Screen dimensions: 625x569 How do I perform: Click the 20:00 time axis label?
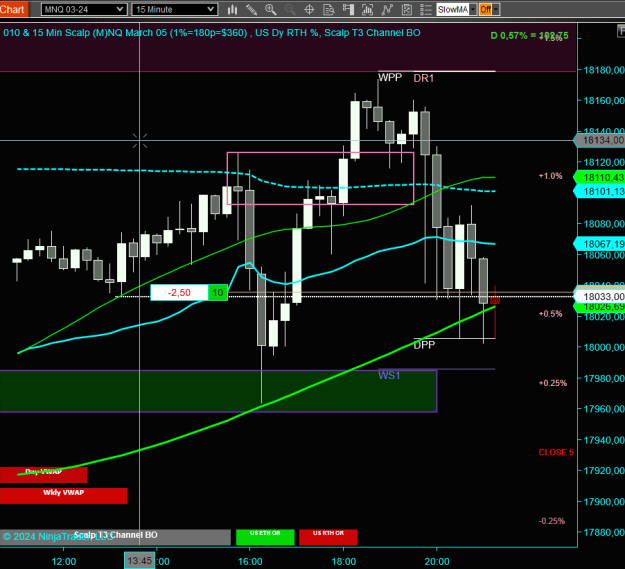(x=437, y=561)
